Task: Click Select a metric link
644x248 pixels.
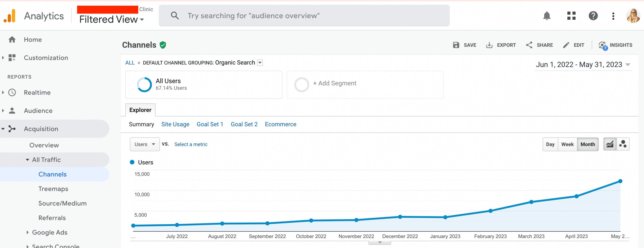Action: click(191, 144)
